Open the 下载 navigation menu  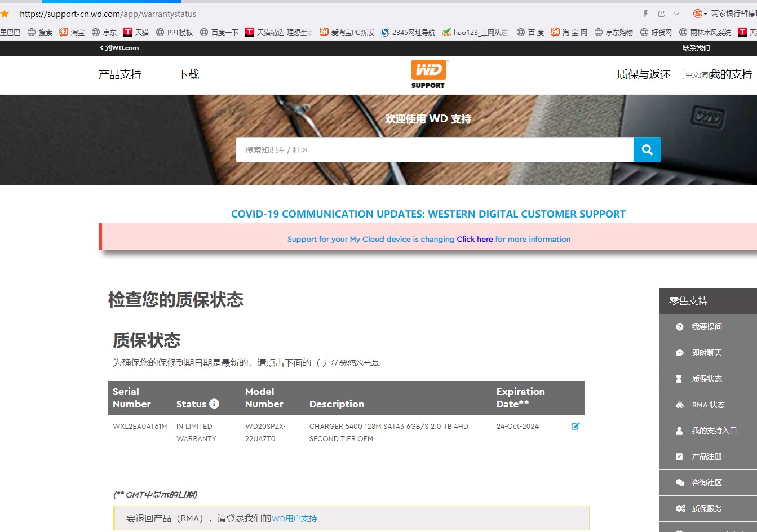(188, 74)
